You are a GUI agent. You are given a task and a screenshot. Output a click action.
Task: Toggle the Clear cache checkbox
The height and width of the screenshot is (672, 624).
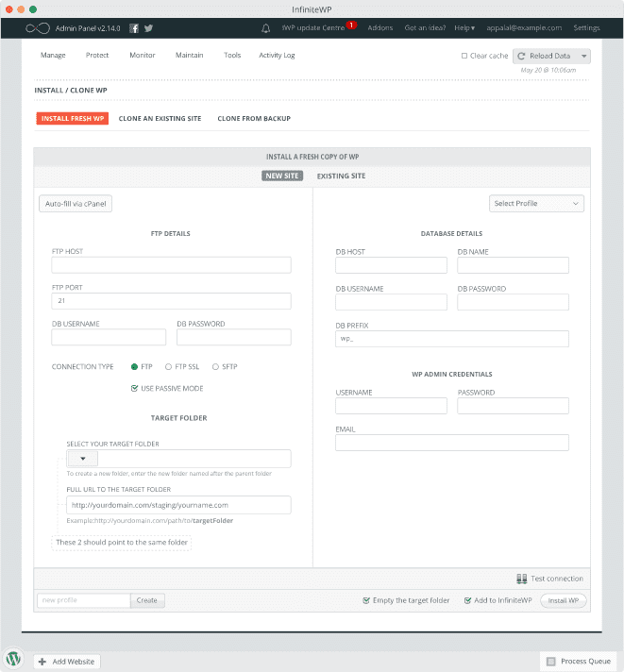tap(464, 56)
